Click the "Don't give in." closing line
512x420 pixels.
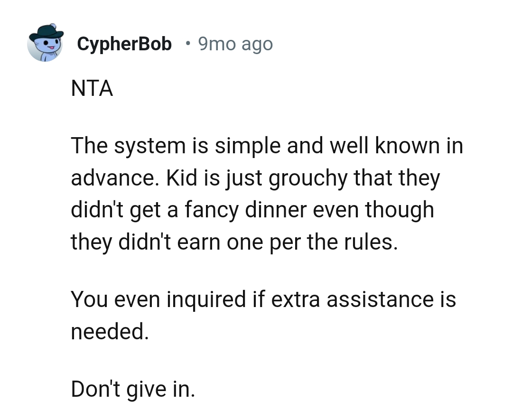pos(133,389)
